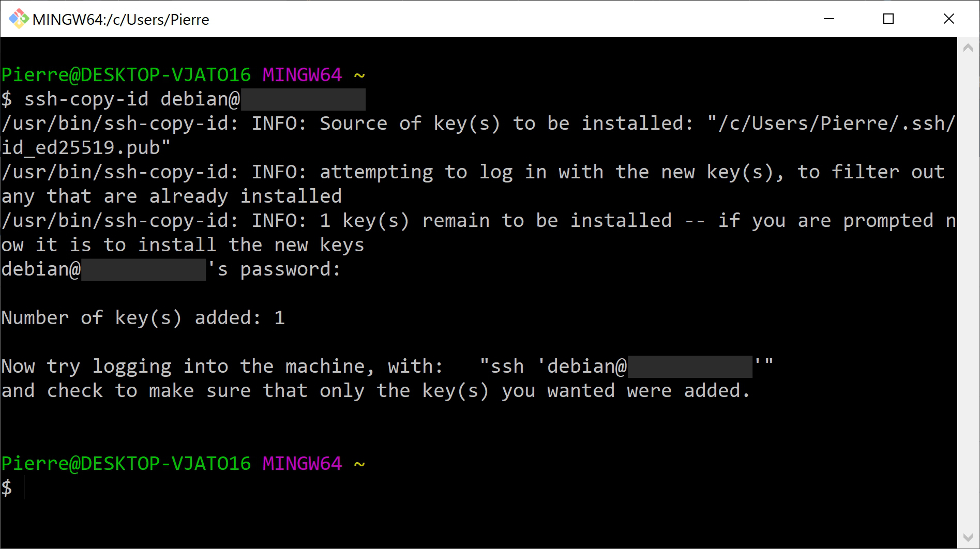Click the scrollbar up arrow
Viewport: 980px width, 549px height.
[x=968, y=48]
